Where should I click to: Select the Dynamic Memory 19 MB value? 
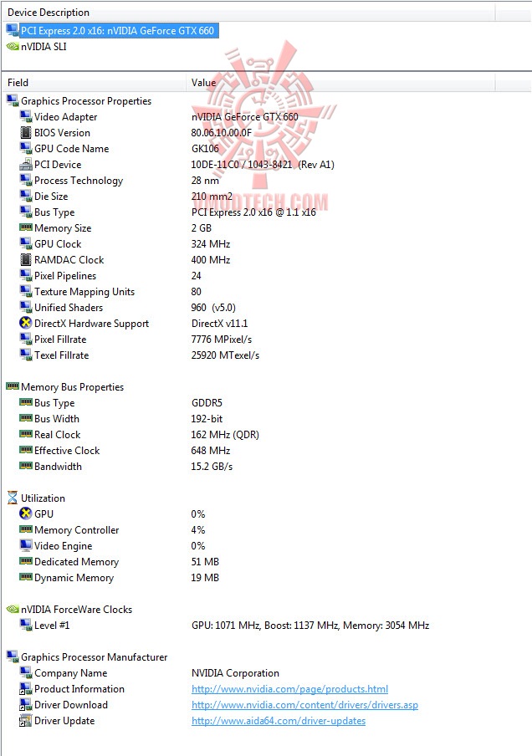[x=205, y=578]
